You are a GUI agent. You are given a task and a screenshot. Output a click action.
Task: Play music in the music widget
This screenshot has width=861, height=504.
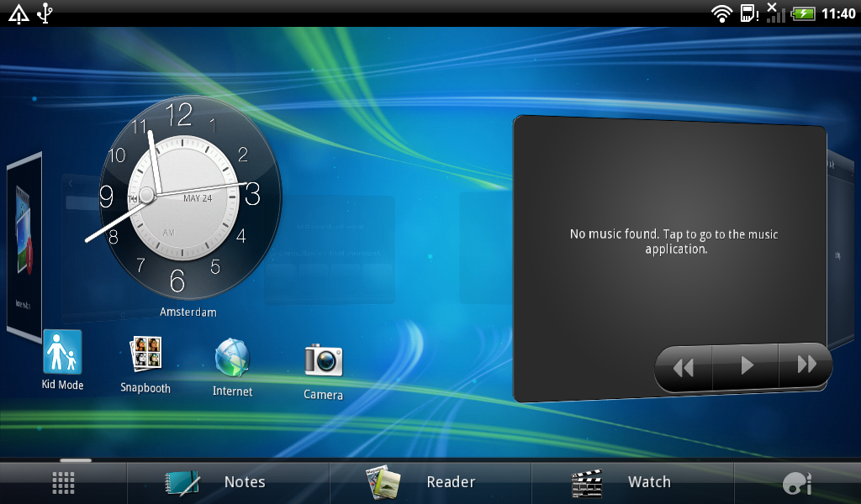click(x=746, y=365)
